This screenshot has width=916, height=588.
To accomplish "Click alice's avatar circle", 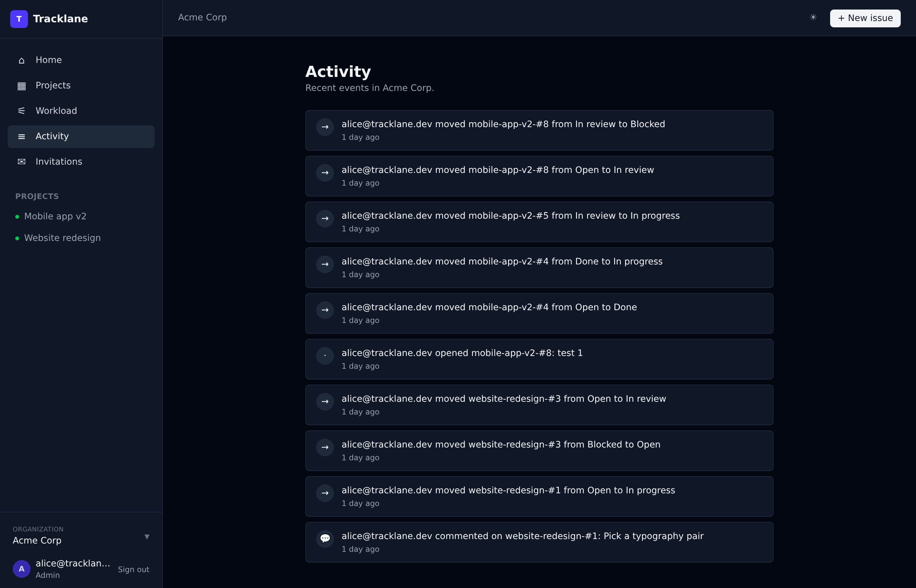I will point(22,569).
